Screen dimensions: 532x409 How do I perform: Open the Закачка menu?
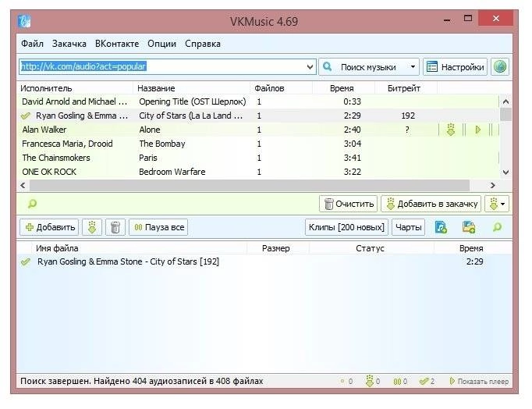[69, 44]
